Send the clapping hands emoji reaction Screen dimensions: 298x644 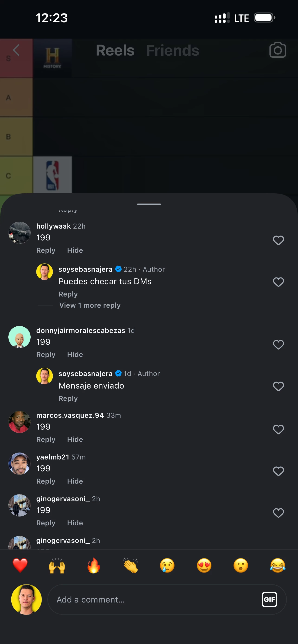130,565
